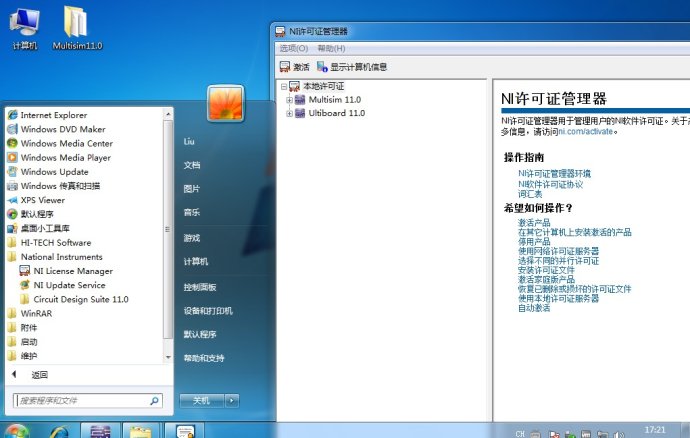Launch NI Update Service shortcut

(62, 285)
